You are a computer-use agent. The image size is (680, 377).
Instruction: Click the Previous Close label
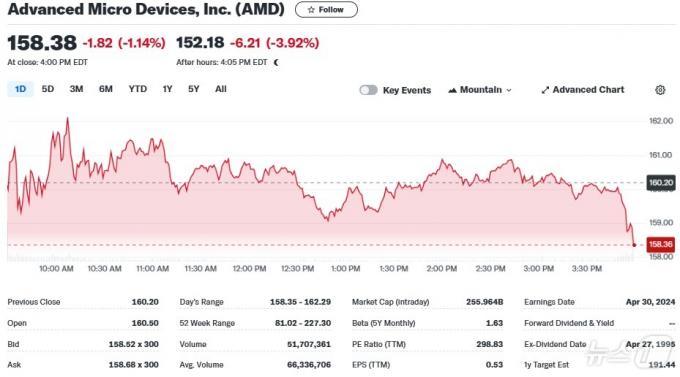(x=34, y=302)
